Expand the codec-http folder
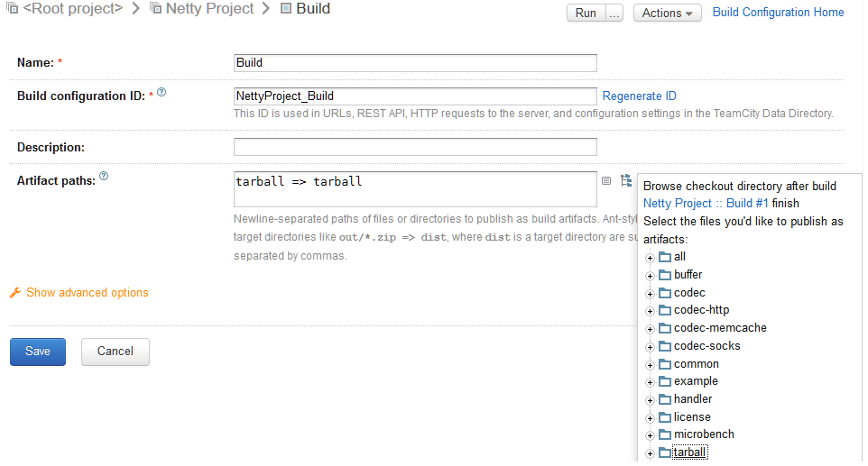Screen dimensions: 868x466 [650, 311]
